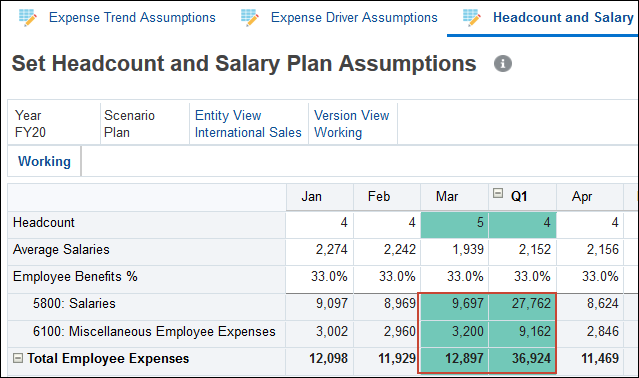The image size is (639, 378).
Task: Select the 5800: Salaries row header
Action: pos(147,306)
